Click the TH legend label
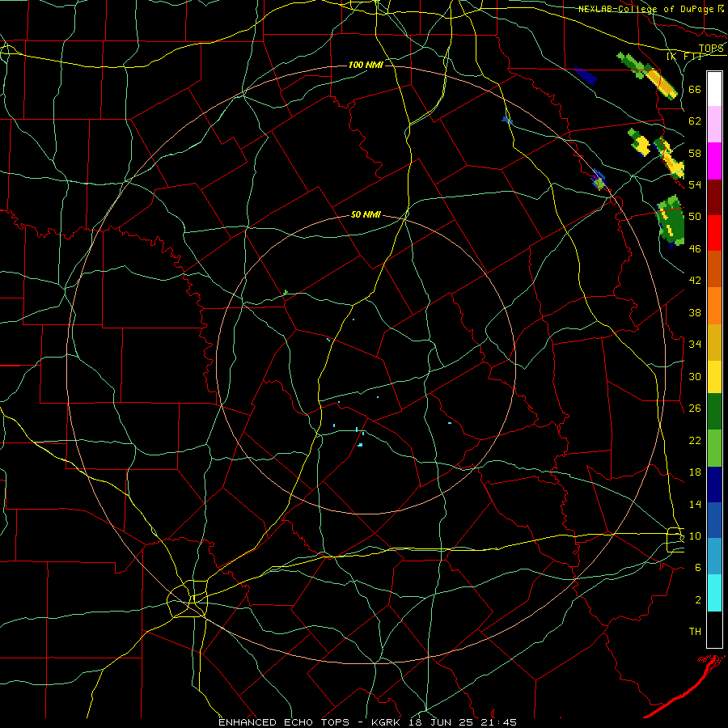Image resolution: width=728 pixels, height=728 pixels. (x=695, y=632)
